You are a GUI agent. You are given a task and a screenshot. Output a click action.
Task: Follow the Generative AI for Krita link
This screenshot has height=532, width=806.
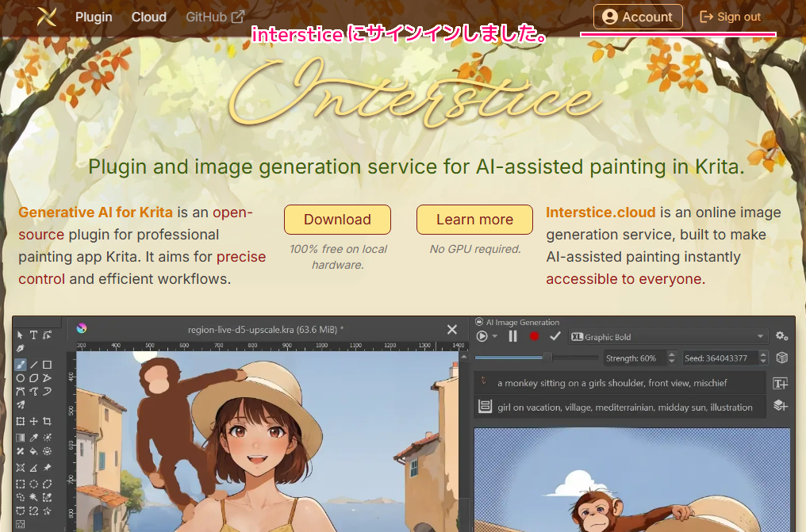96,212
